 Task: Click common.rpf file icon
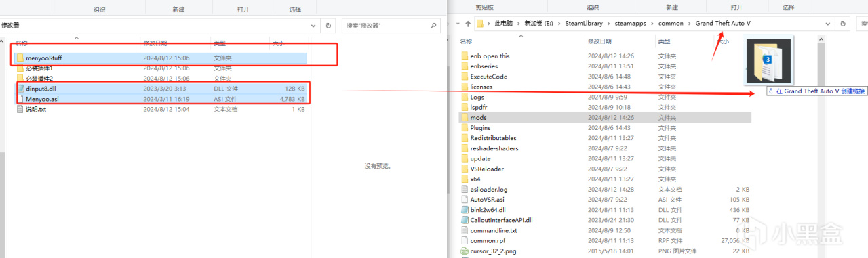pos(465,240)
